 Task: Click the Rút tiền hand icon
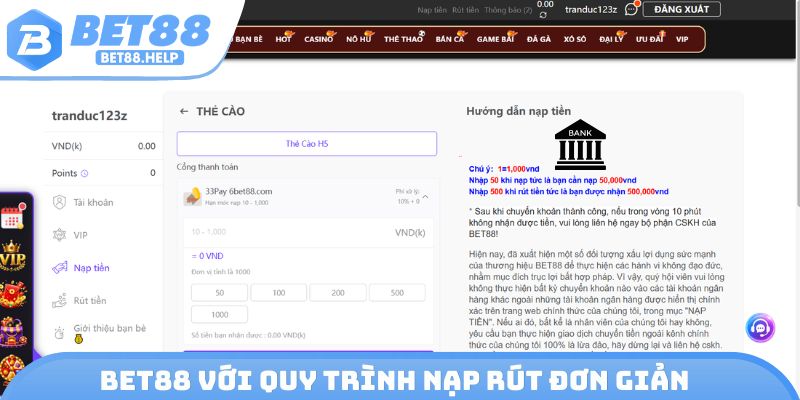[x=60, y=301]
